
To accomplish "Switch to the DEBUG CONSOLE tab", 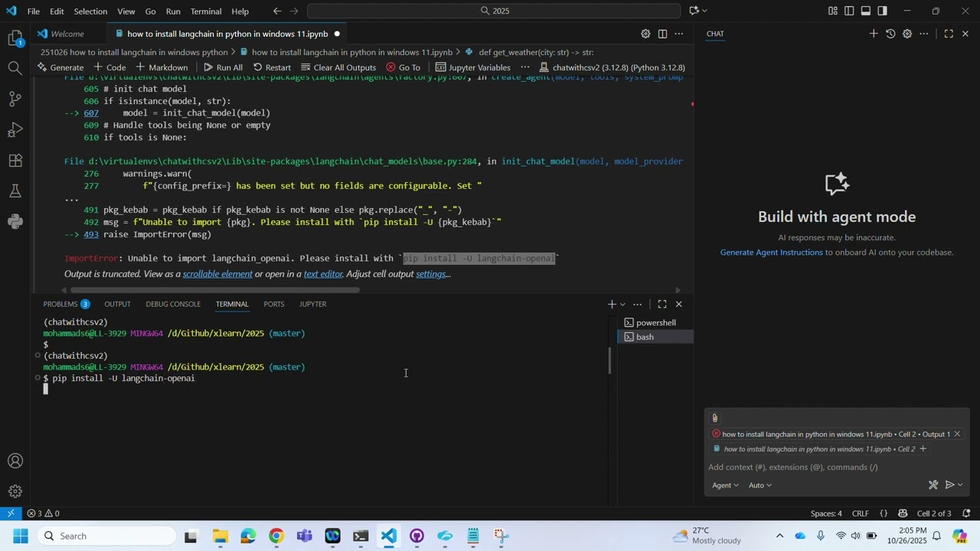I will click(x=173, y=304).
